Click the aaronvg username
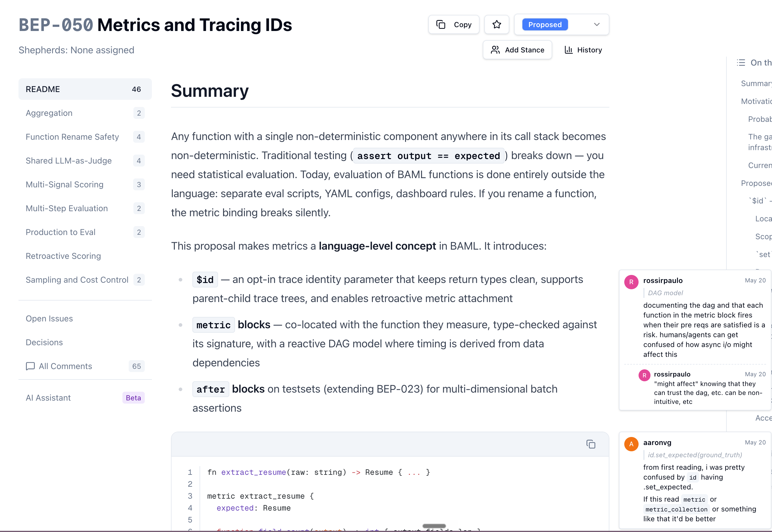 click(657, 443)
